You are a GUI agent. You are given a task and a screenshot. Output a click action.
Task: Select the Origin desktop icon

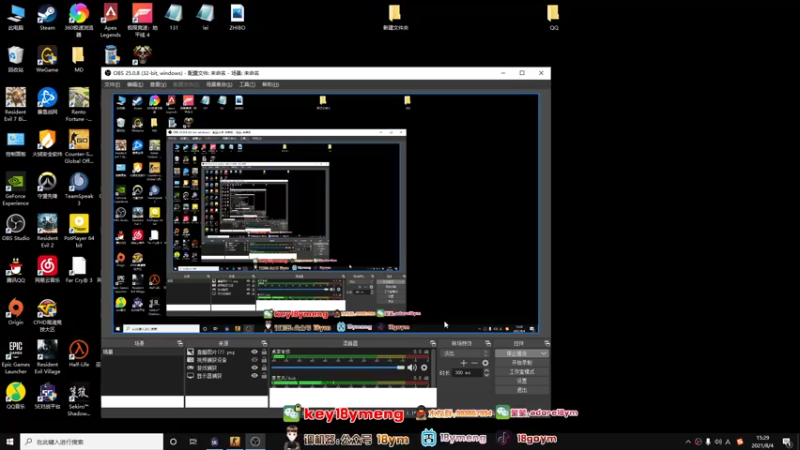point(15,312)
